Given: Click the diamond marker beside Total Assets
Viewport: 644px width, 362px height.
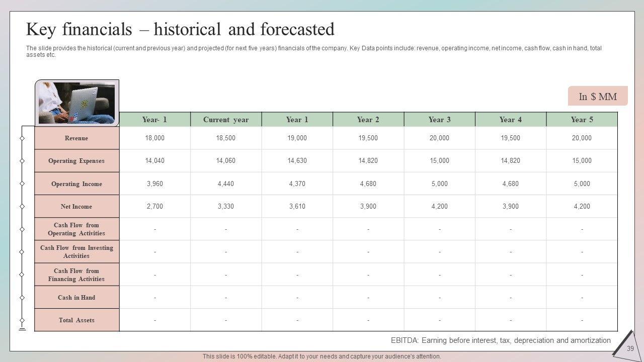Looking at the screenshot, I should click(x=22, y=320).
